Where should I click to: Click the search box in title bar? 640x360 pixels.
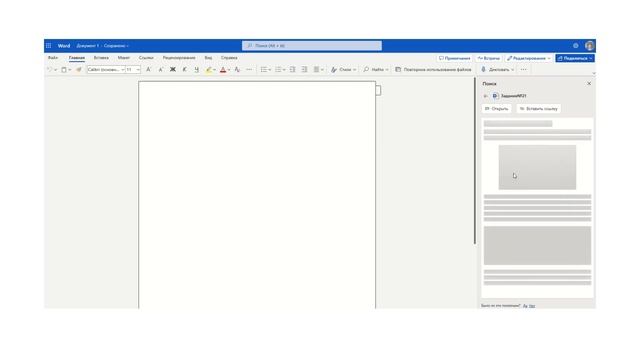(x=312, y=46)
